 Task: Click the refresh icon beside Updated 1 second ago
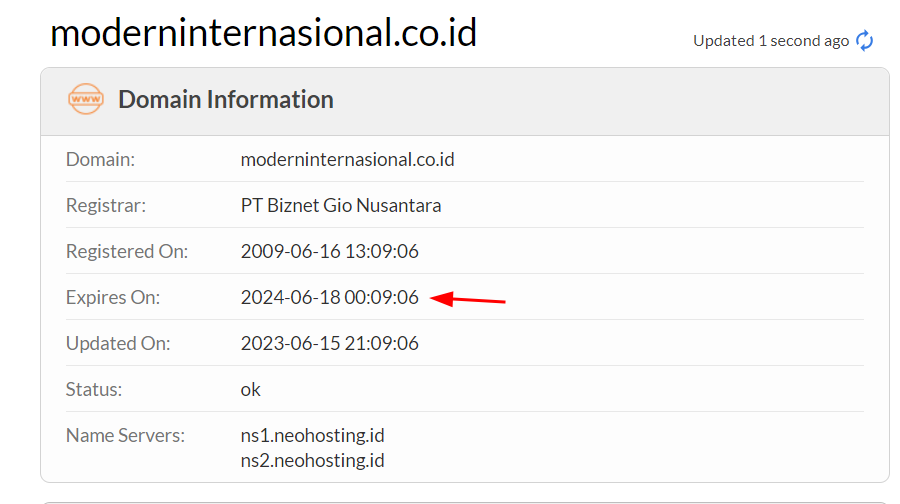point(864,41)
